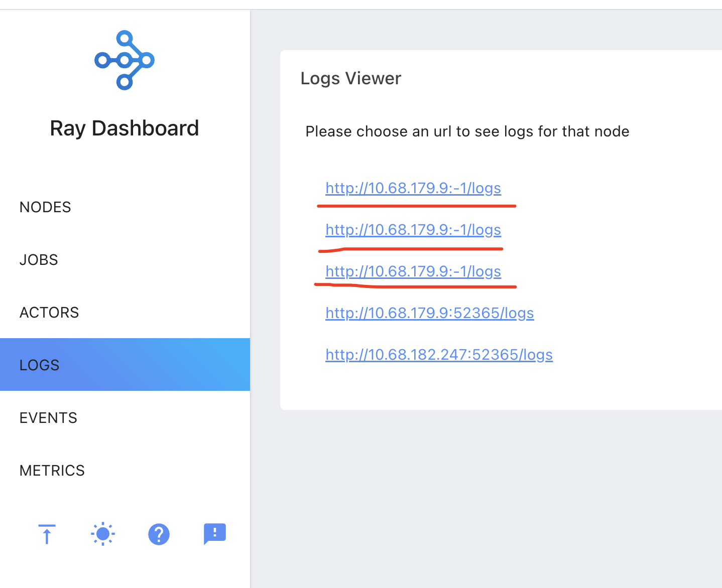The image size is (722, 588).
Task: Click the help question mark icon
Action: click(159, 534)
